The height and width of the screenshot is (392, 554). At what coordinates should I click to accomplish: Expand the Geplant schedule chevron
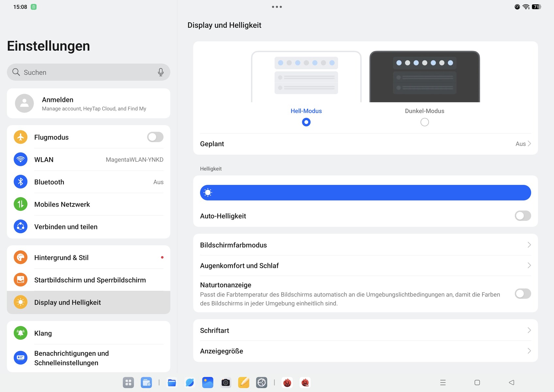(529, 144)
